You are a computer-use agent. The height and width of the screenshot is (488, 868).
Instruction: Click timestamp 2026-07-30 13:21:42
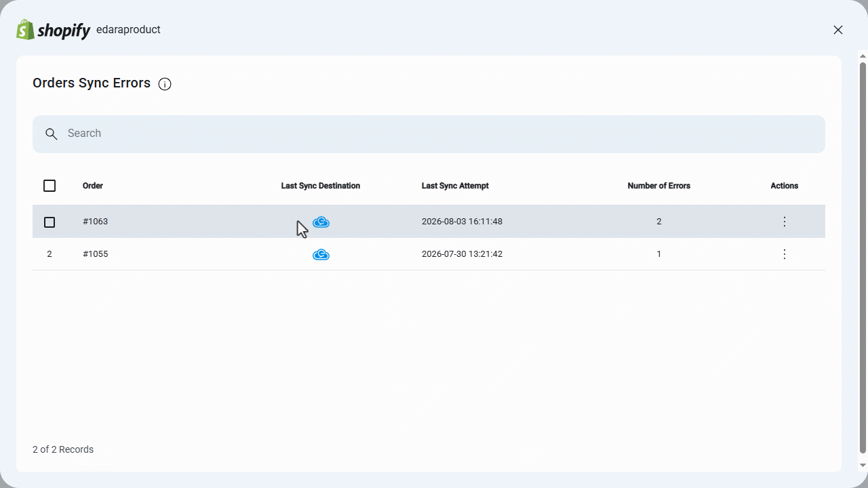click(x=462, y=254)
